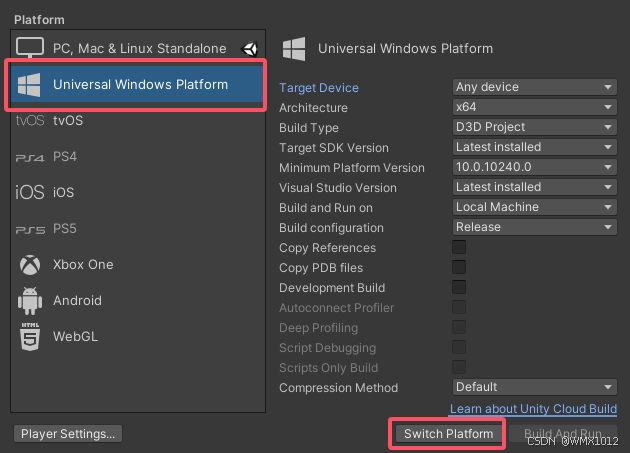Toggle the Development Build checkbox

pyautogui.click(x=459, y=287)
